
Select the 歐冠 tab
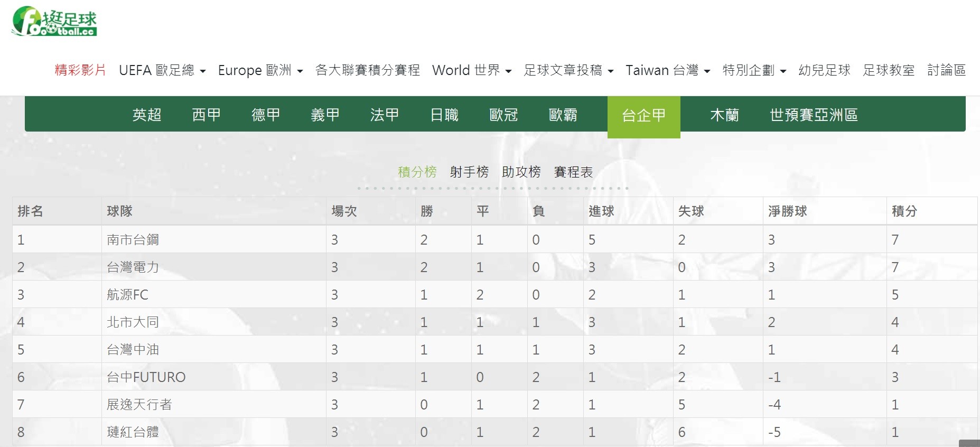point(503,115)
